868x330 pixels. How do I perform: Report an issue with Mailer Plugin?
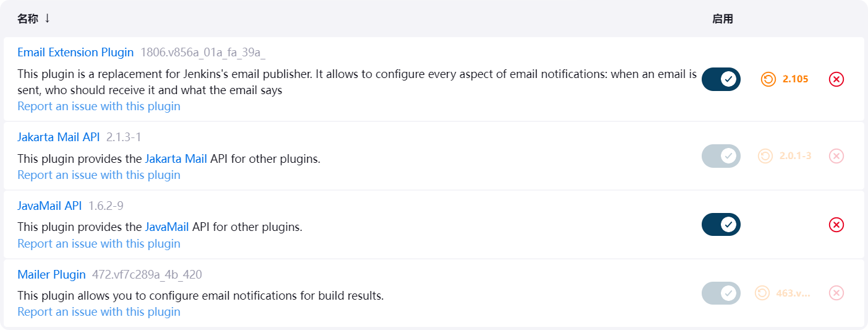[x=99, y=311]
